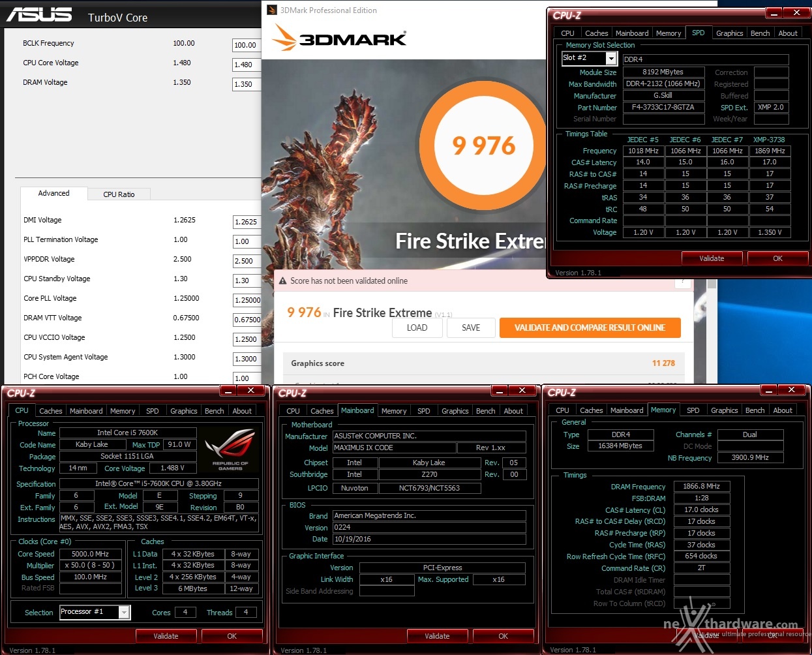
Task: Click the BIOS Date 10/19/2016 field
Action: click(x=429, y=540)
